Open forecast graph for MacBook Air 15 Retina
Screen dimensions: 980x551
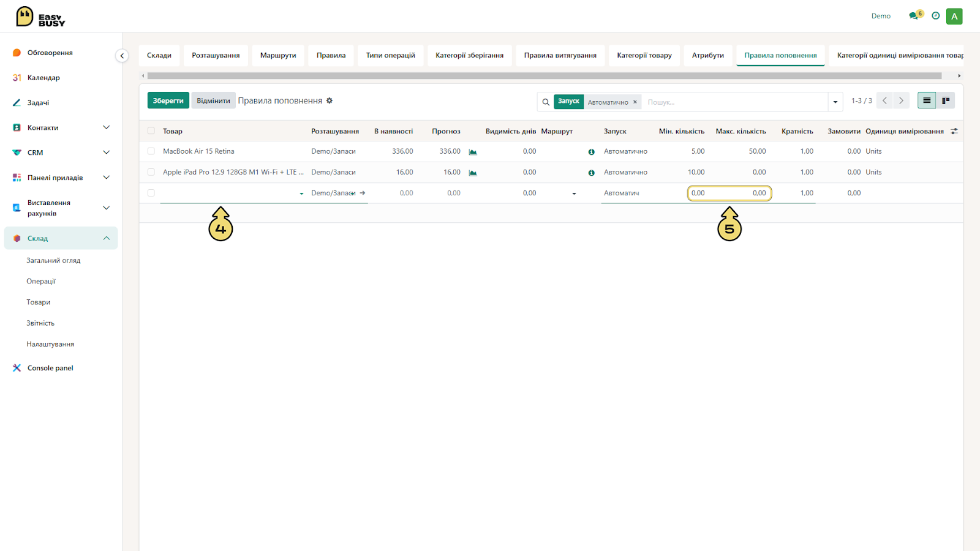point(473,152)
